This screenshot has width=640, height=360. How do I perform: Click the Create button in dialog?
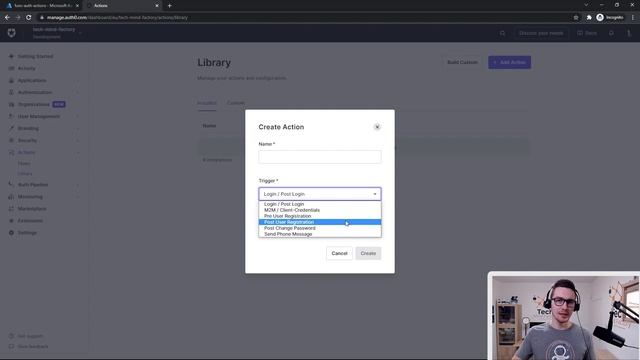tap(368, 253)
